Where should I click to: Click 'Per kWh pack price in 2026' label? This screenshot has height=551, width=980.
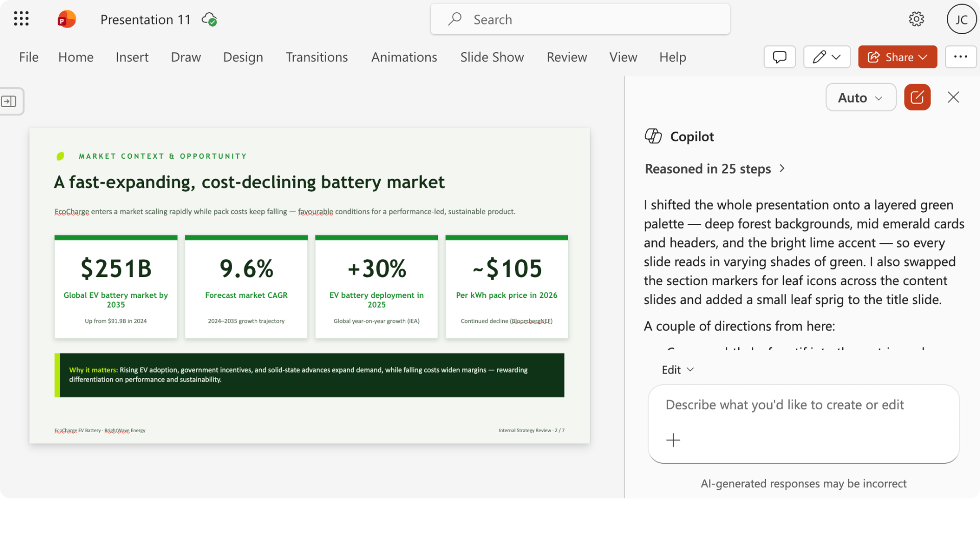(507, 295)
